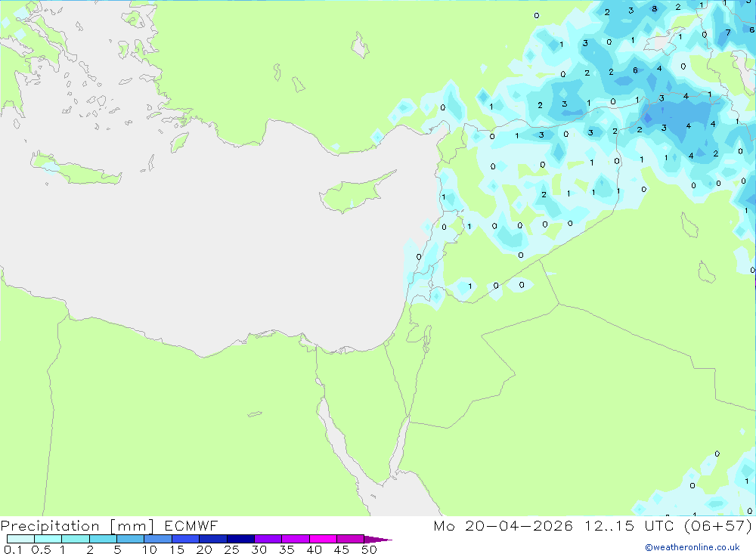The height and width of the screenshot is (554, 756).
Task: Click the island of Crete on the map
Action: tap(77, 170)
